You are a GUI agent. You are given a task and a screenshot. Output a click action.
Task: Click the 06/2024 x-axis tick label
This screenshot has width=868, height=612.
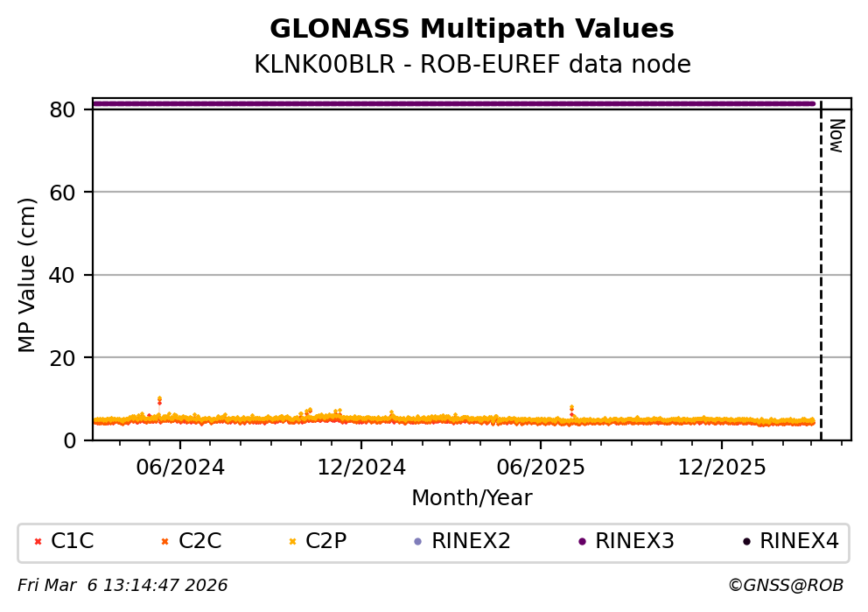pos(179,468)
